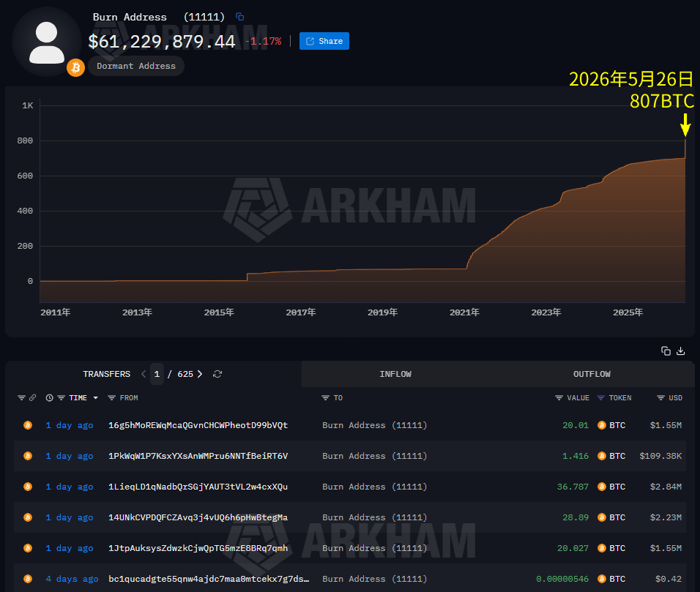Open the TO column filter
The width and height of the screenshot is (700, 592).
[x=325, y=397]
